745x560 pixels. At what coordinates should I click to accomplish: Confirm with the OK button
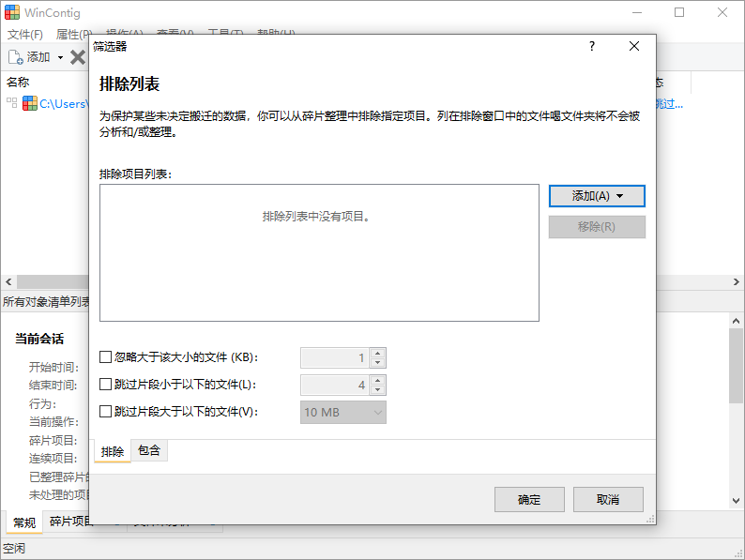point(529,500)
